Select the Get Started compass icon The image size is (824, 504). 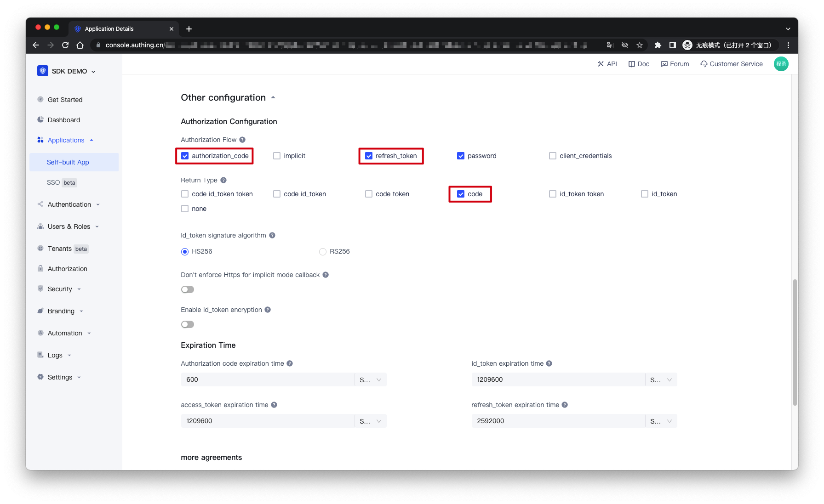pyautogui.click(x=40, y=99)
